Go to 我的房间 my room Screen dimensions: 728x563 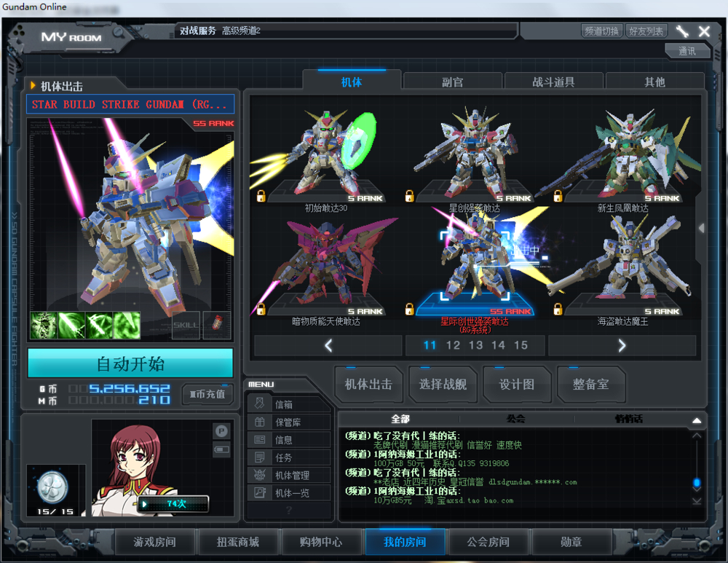click(405, 542)
